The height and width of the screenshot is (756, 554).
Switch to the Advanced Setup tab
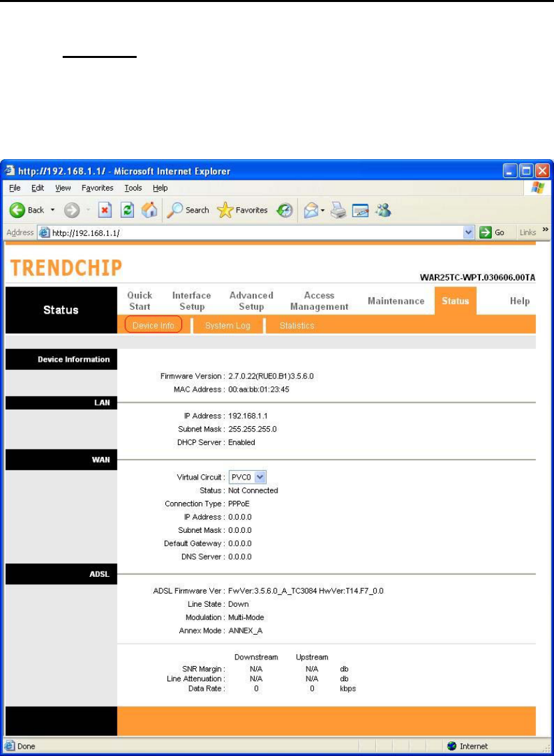(x=251, y=301)
